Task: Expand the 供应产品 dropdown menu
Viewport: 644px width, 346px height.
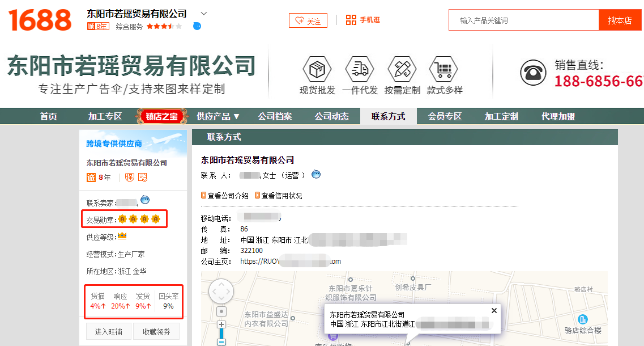Action: pyautogui.click(x=217, y=116)
